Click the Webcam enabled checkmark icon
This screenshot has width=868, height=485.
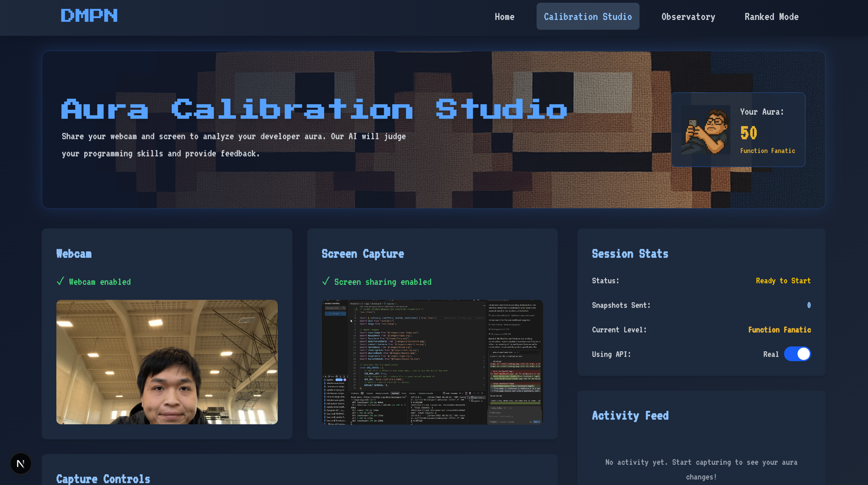pyautogui.click(x=60, y=281)
